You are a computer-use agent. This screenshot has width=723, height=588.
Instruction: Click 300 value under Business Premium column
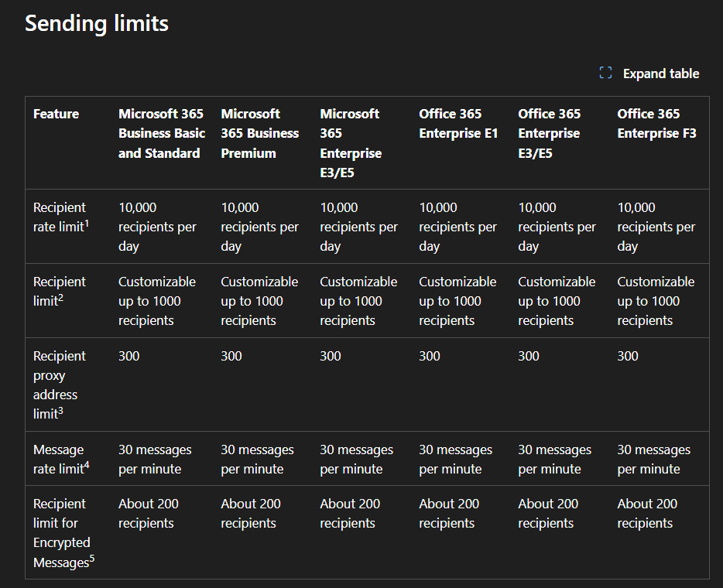[x=231, y=356]
